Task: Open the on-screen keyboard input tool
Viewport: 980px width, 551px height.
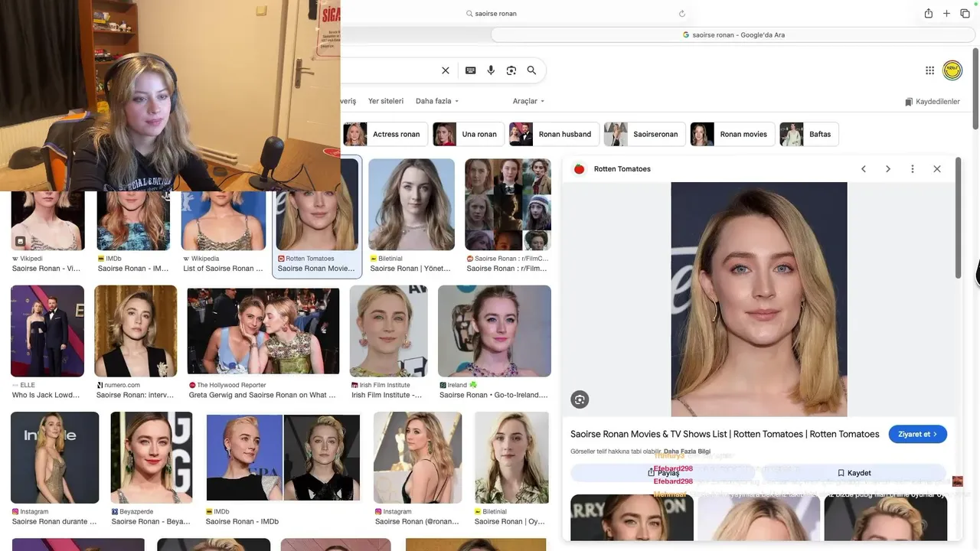Action: (x=470, y=70)
